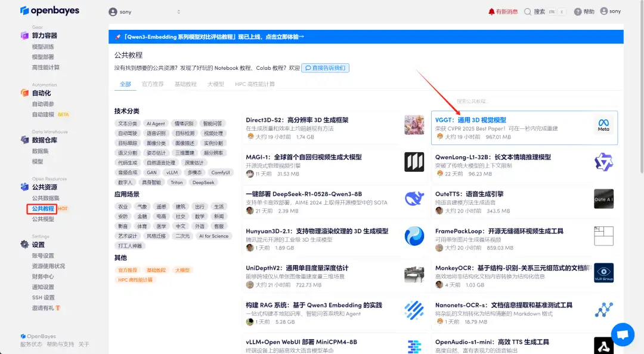Open 自动调参 in the sidebar
The image size is (644, 354).
click(x=43, y=104)
